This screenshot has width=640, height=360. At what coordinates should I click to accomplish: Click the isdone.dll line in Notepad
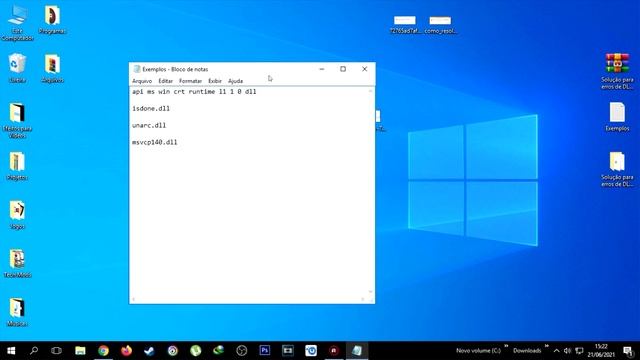(x=151, y=109)
